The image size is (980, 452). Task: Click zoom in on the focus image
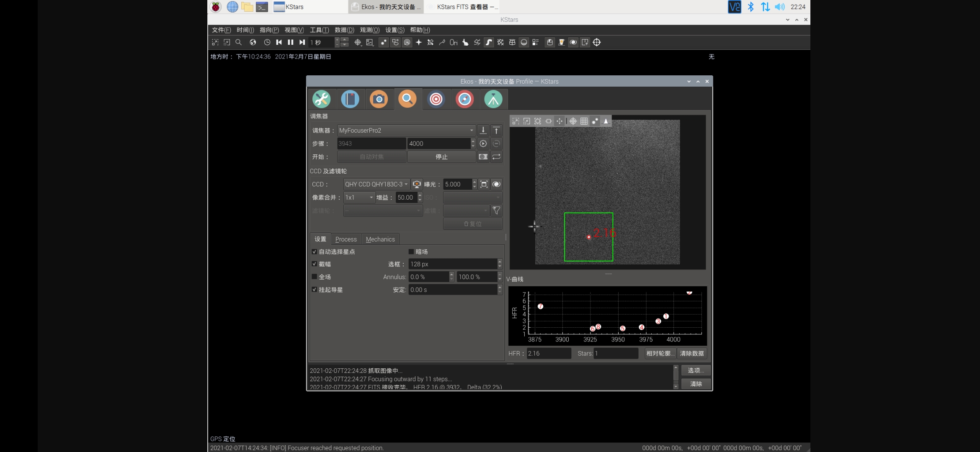516,121
